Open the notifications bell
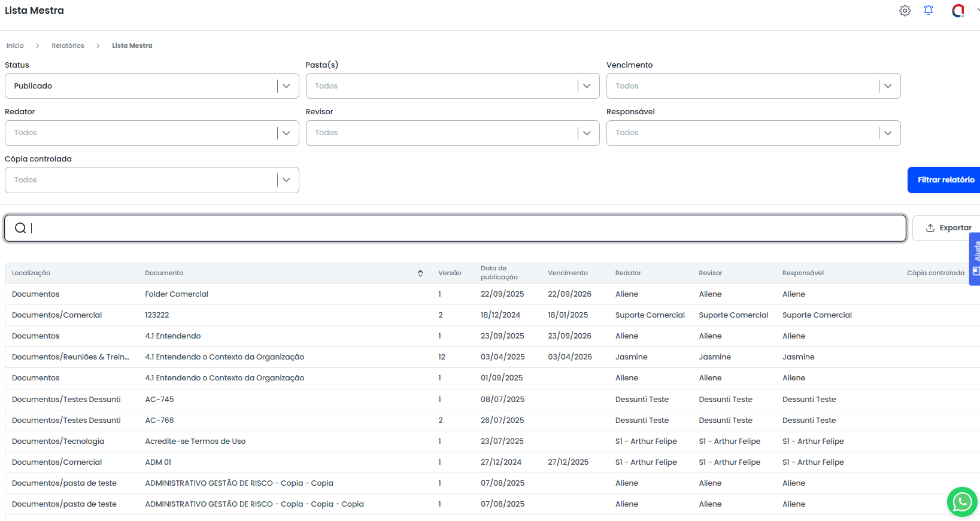Viewport: 980px width, 521px height. 928,11
